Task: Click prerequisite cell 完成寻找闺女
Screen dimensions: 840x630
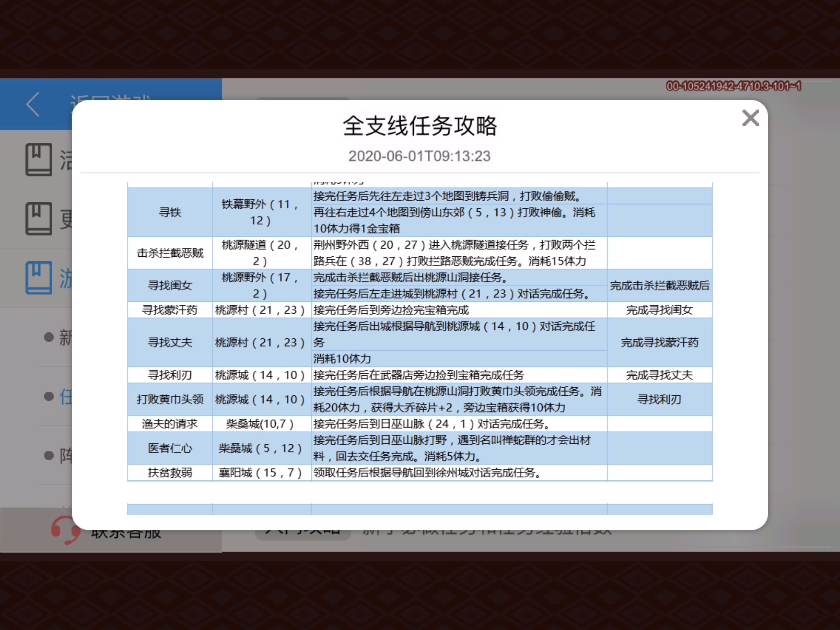Action: 660,310
